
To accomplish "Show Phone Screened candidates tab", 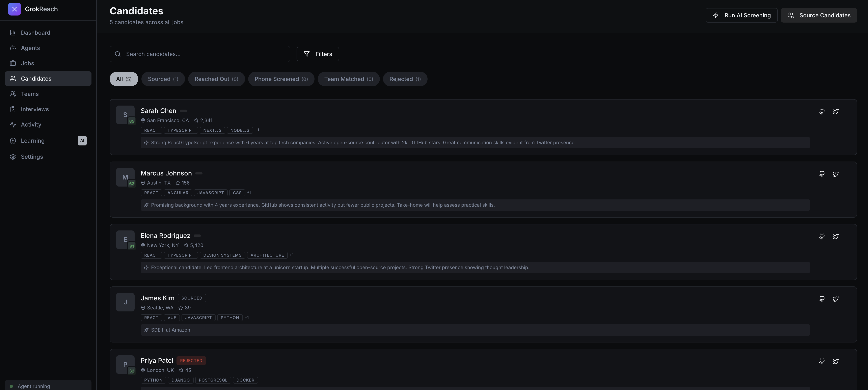I will click(281, 79).
